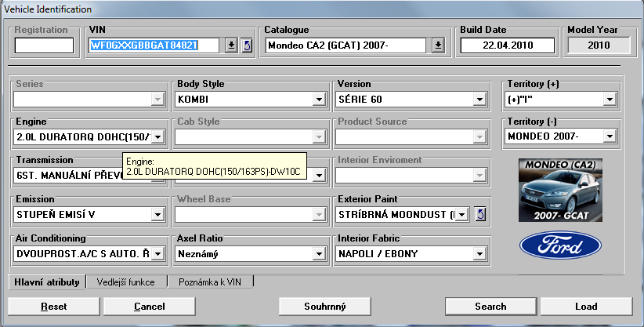Select the Hlavní atributy tab

click(x=45, y=282)
